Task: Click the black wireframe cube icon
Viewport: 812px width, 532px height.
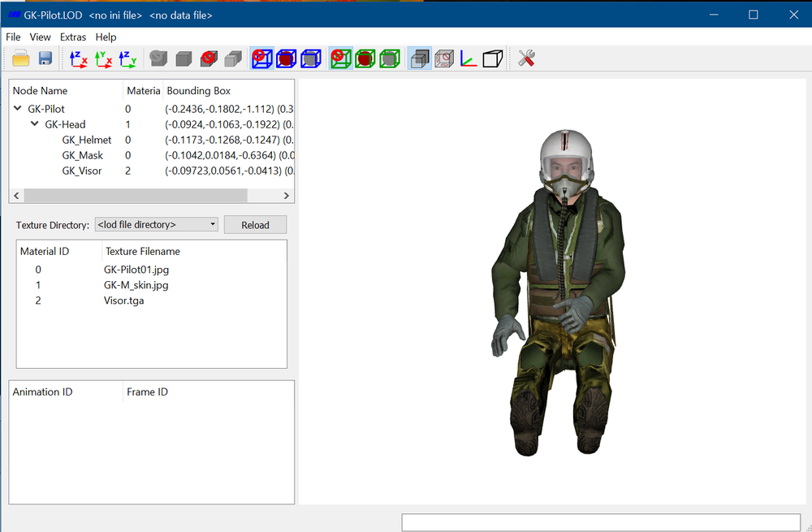Action: [493, 58]
